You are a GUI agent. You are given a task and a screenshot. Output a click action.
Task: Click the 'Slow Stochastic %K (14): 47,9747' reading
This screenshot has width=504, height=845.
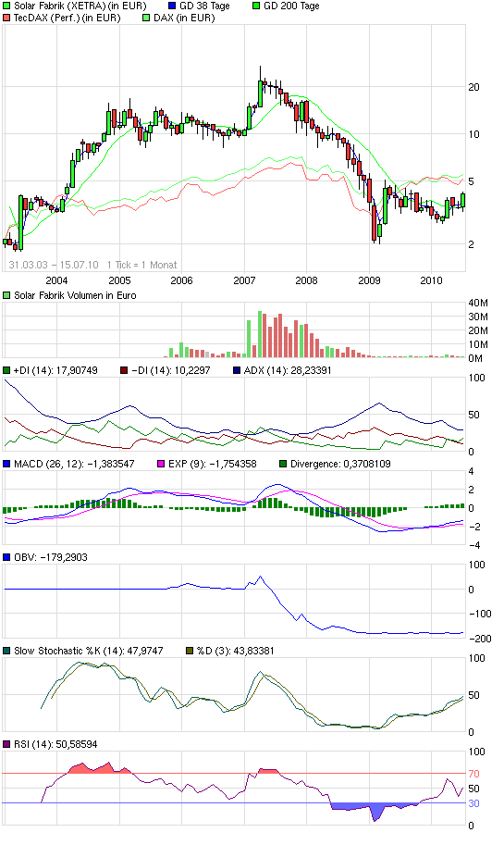point(88,651)
